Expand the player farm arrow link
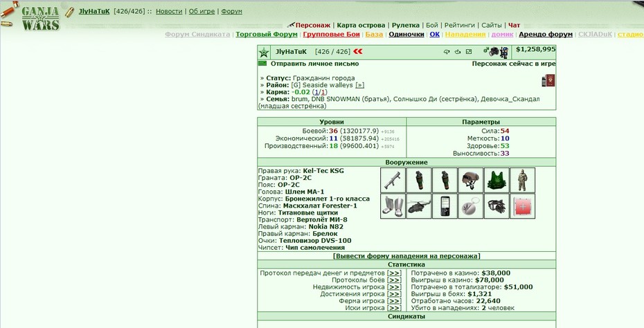Screen dimensions: 644x328 tap(394, 301)
